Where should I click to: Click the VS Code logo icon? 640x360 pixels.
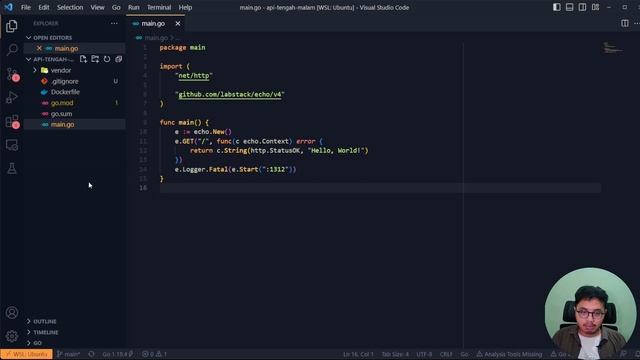pos(9,7)
